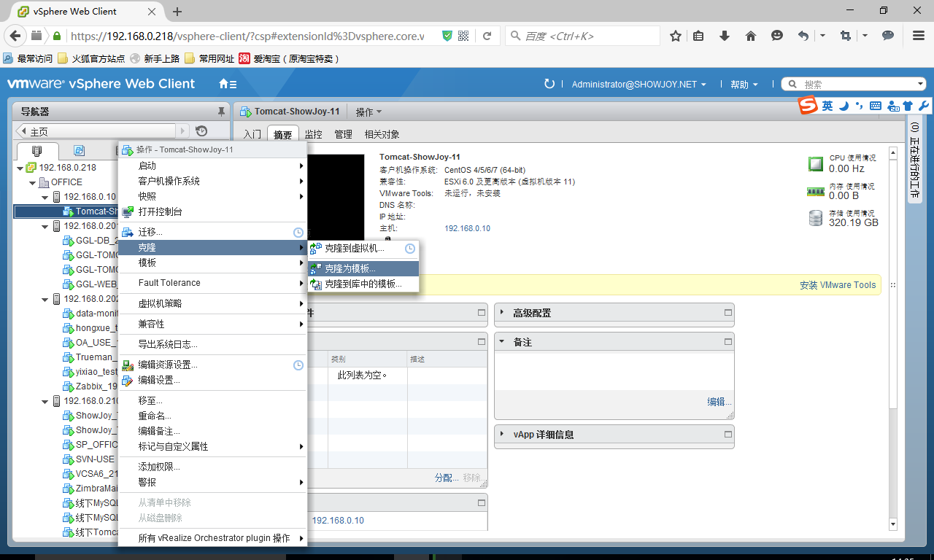Screen dimensions: 934x560
Task: Open Sogou soft keyboard icon
Action: pyautogui.click(x=876, y=106)
